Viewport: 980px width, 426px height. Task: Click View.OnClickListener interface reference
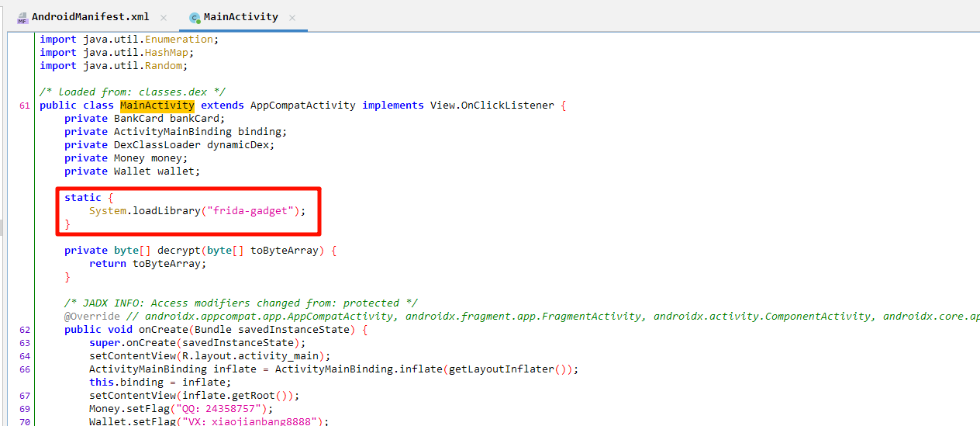tap(492, 106)
